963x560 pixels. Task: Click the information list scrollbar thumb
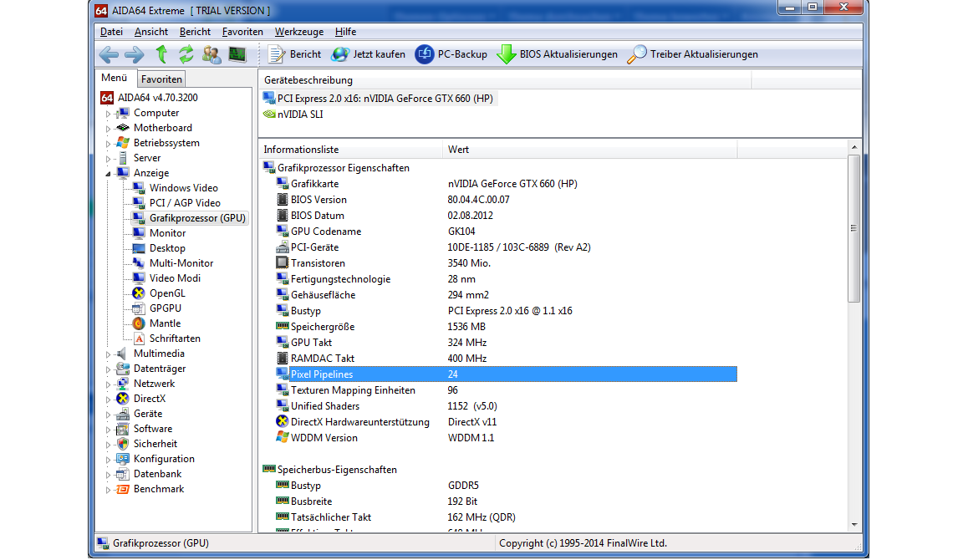[853, 228]
